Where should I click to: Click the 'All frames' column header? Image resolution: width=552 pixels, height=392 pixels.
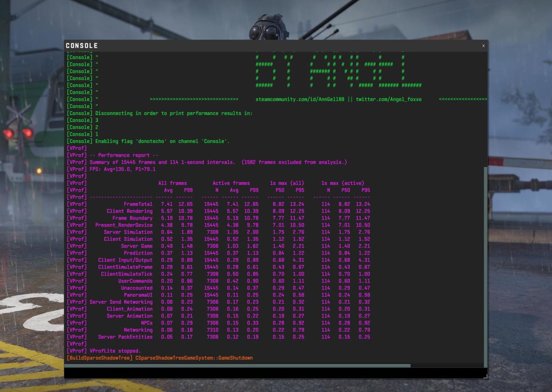[x=172, y=183]
